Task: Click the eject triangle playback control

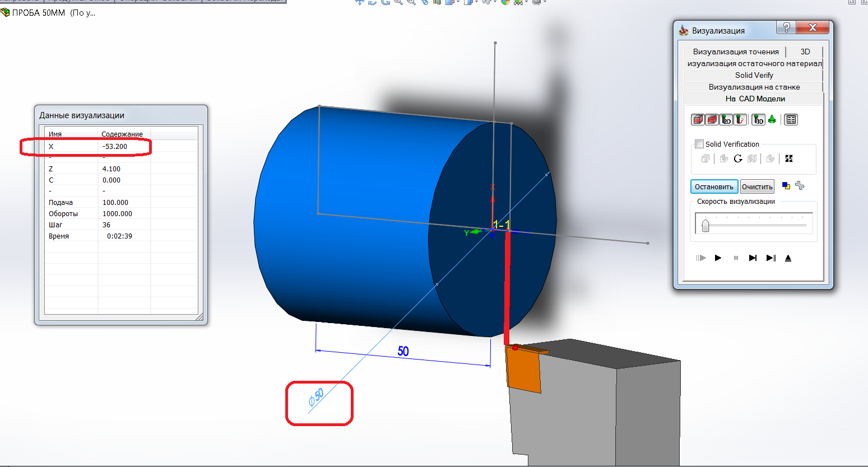Action: coord(788,258)
